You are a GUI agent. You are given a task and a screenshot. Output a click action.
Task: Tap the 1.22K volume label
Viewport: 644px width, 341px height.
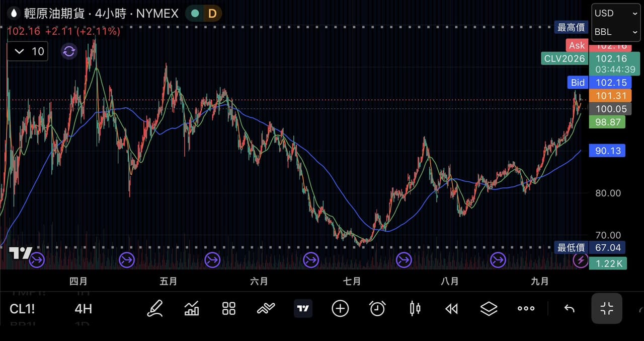(x=607, y=263)
